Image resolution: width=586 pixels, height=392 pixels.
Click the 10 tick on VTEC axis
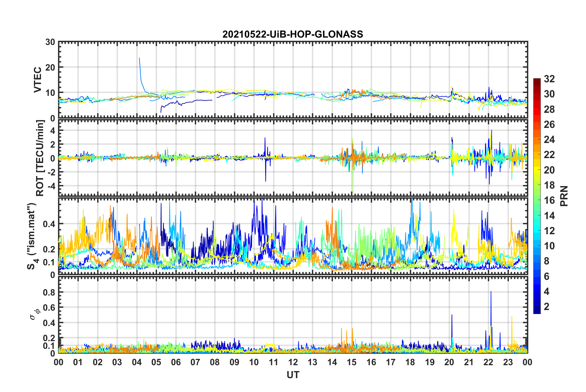click(50, 93)
